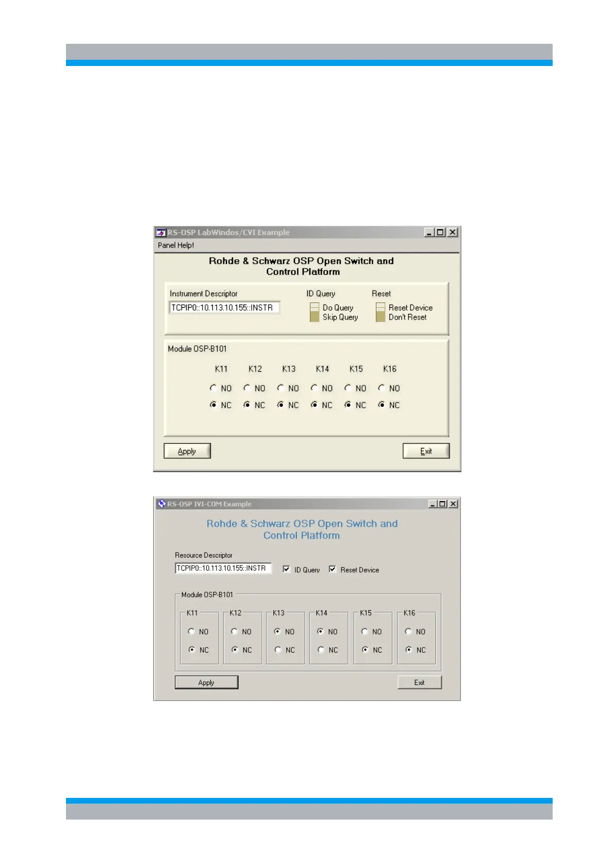Select K16 NC in IVI-COM window
The width and height of the screenshot is (614, 868).
[x=408, y=649]
